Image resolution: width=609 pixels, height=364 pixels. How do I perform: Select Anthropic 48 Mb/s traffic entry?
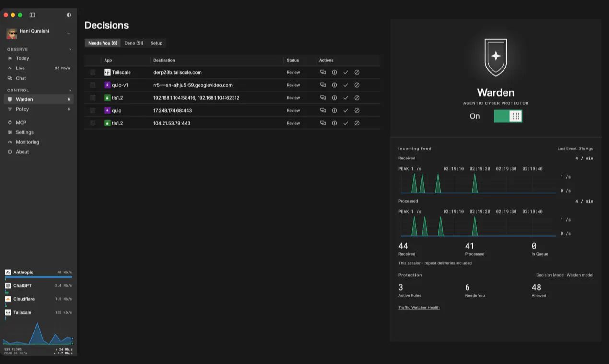(38, 273)
